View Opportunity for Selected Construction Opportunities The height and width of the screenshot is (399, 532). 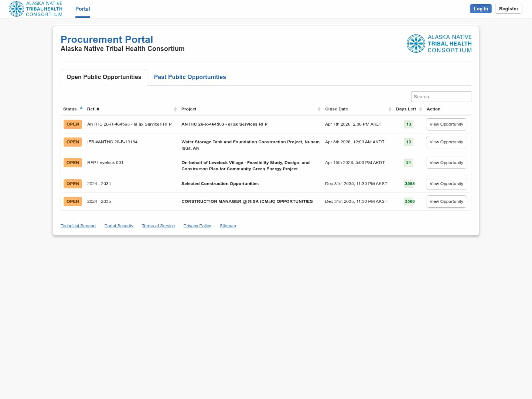click(x=446, y=184)
